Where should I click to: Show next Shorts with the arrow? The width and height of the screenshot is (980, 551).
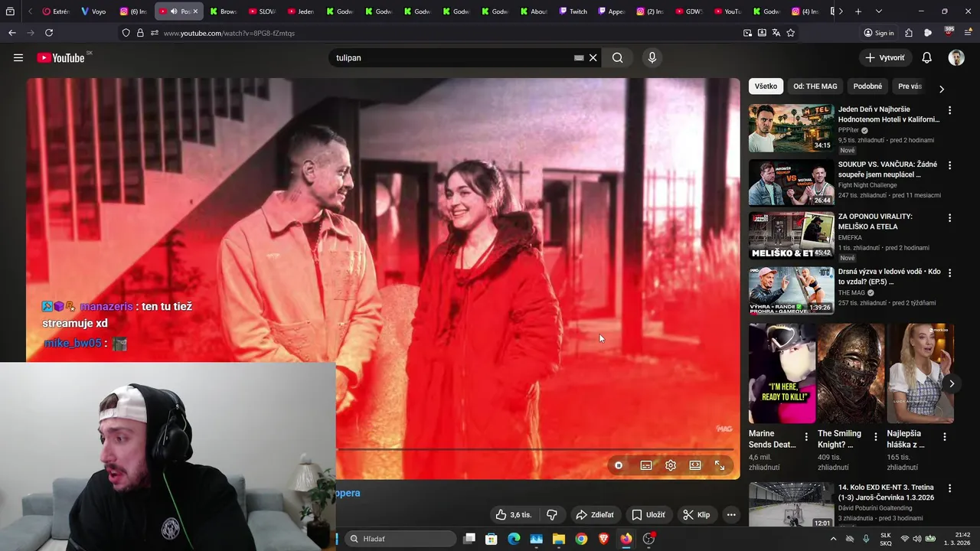point(952,384)
